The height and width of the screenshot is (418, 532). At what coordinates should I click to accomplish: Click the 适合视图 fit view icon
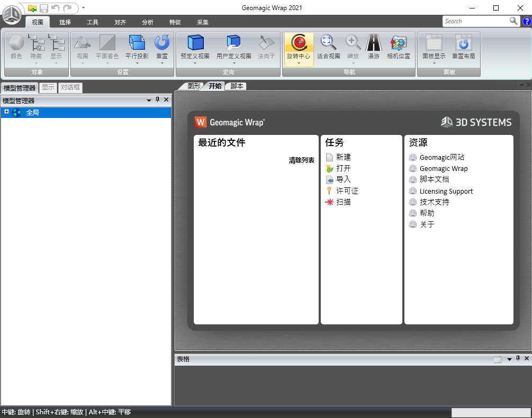(328, 42)
